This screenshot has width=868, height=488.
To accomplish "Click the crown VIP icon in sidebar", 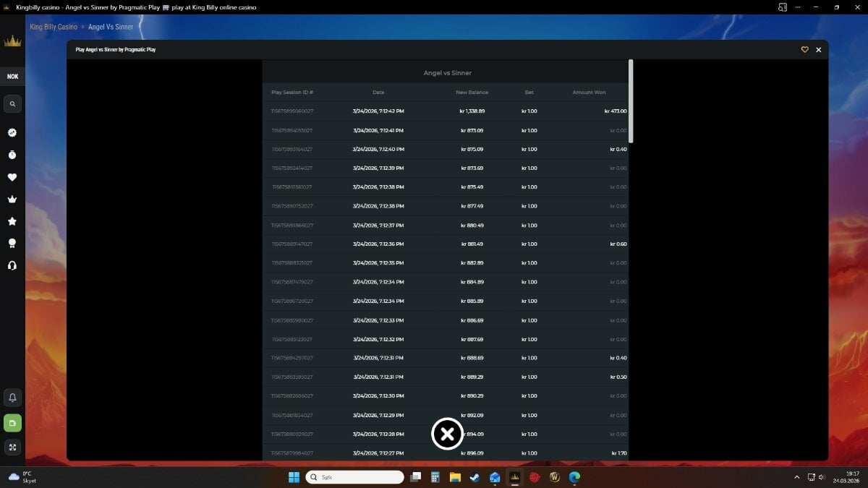I will pyautogui.click(x=12, y=200).
